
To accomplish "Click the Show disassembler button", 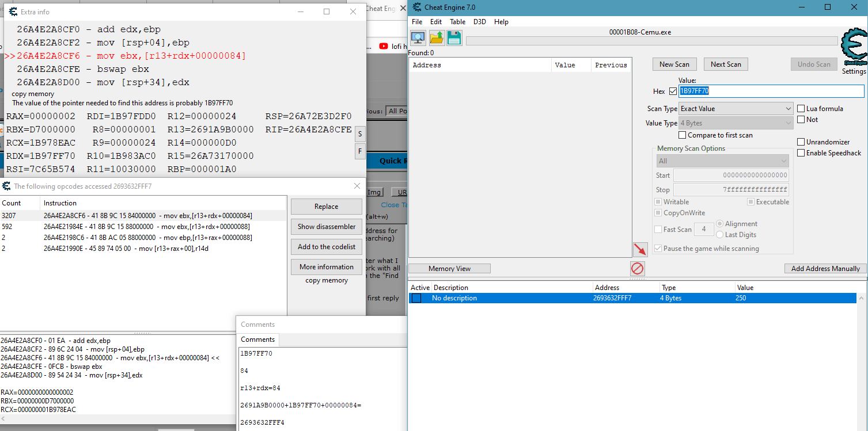I will pyautogui.click(x=326, y=226).
